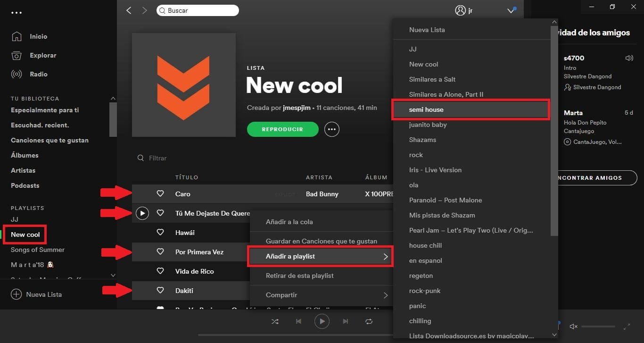Select JJ playlist in sidebar
This screenshot has width=644, height=343.
pyautogui.click(x=15, y=219)
